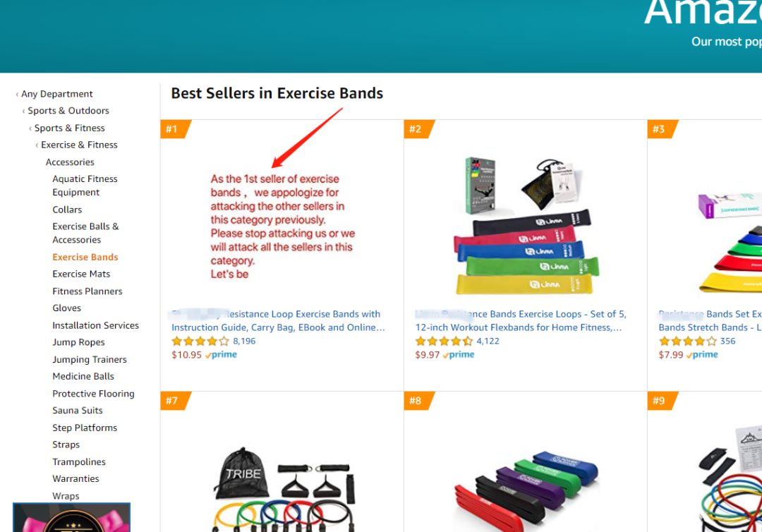This screenshot has height=532, width=762.
Task: Open the 8,196 reviews link
Action: pyautogui.click(x=244, y=341)
